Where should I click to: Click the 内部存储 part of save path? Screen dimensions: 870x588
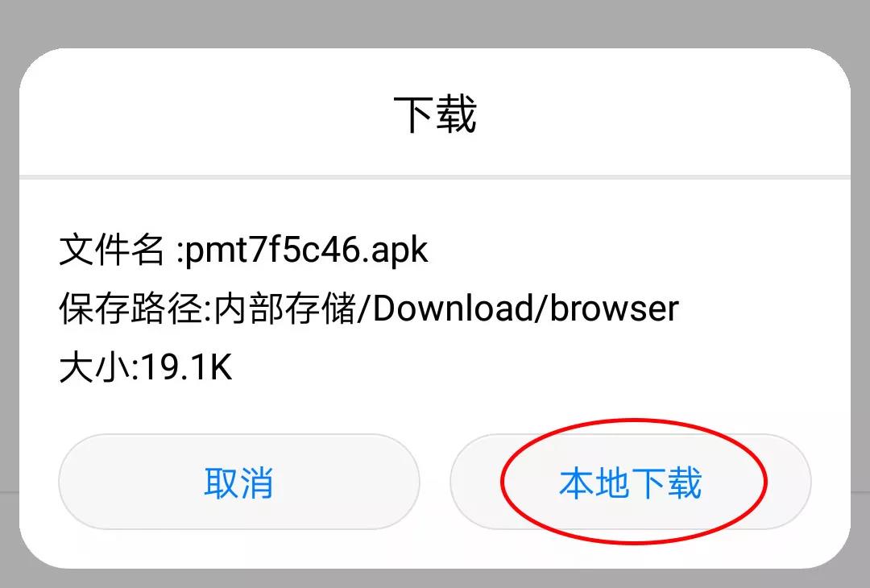285,308
